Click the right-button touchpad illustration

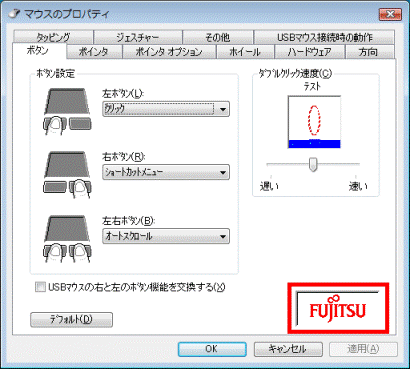coord(67,175)
